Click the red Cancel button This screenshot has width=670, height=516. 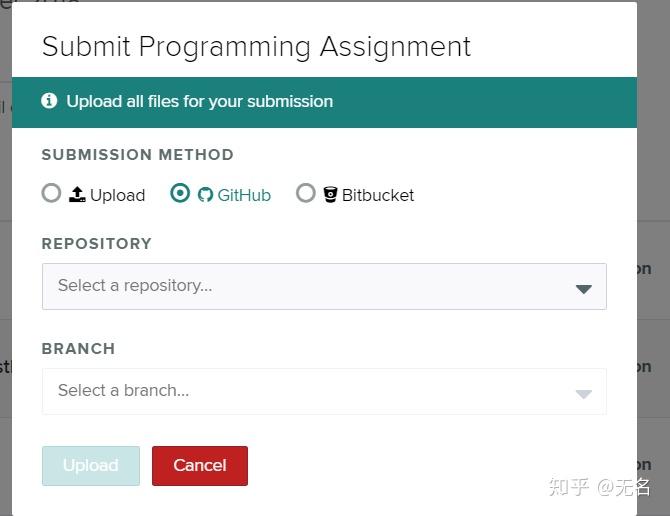[x=199, y=465]
